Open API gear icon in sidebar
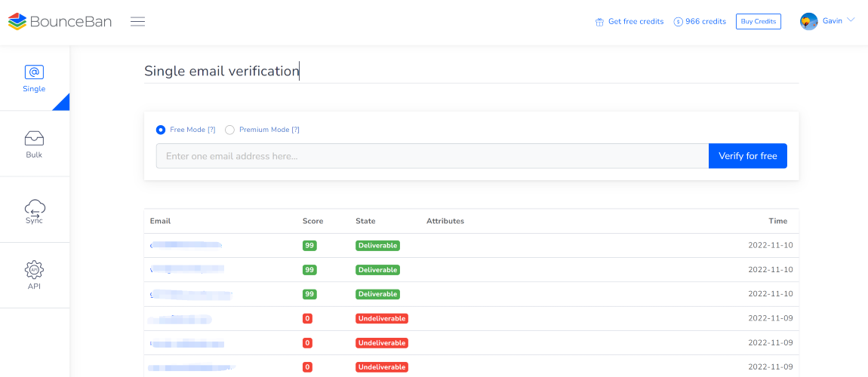The image size is (868, 377). 34,269
